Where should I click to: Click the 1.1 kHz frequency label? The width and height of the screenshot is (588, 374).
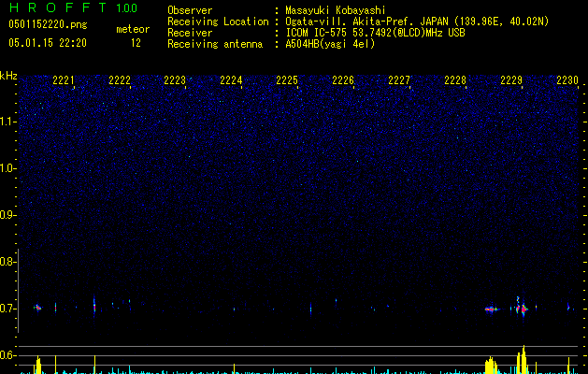(x=8, y=122)
